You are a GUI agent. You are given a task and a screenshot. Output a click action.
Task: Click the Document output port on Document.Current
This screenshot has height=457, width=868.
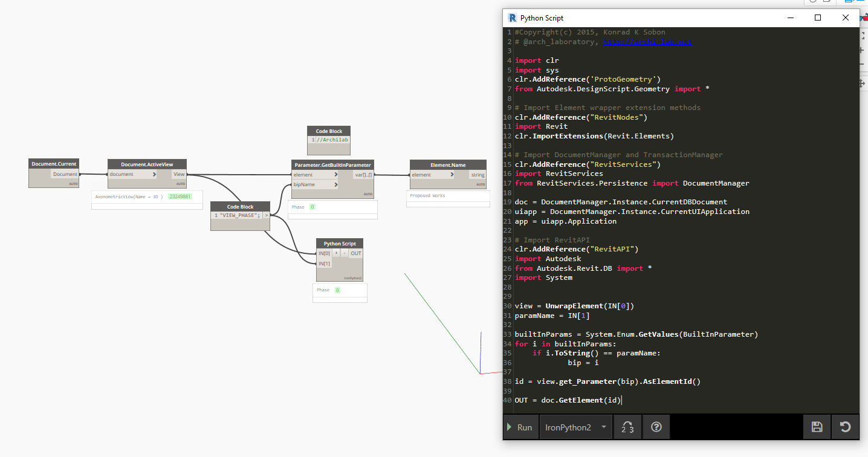tap(65, 174)
